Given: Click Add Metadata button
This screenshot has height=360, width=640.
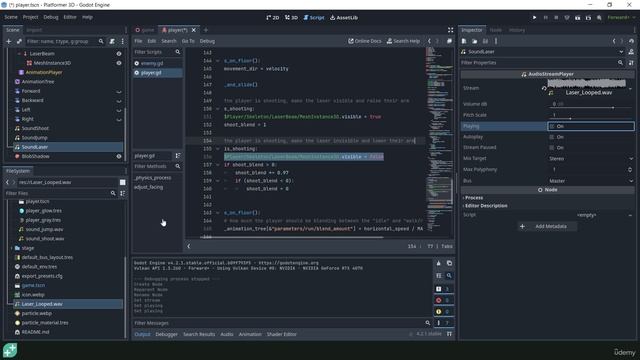Looking at the screenshot, I should coord(547,226).
